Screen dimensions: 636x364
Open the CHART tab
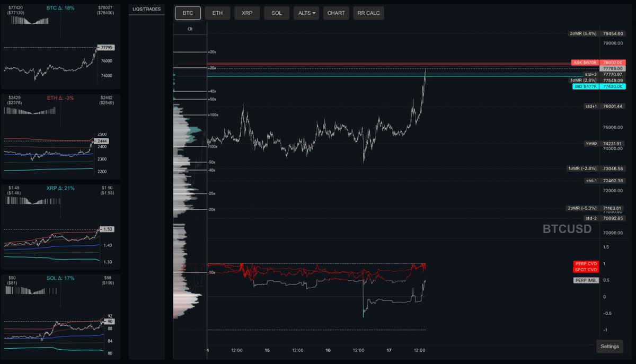click(x=336, y=13)
